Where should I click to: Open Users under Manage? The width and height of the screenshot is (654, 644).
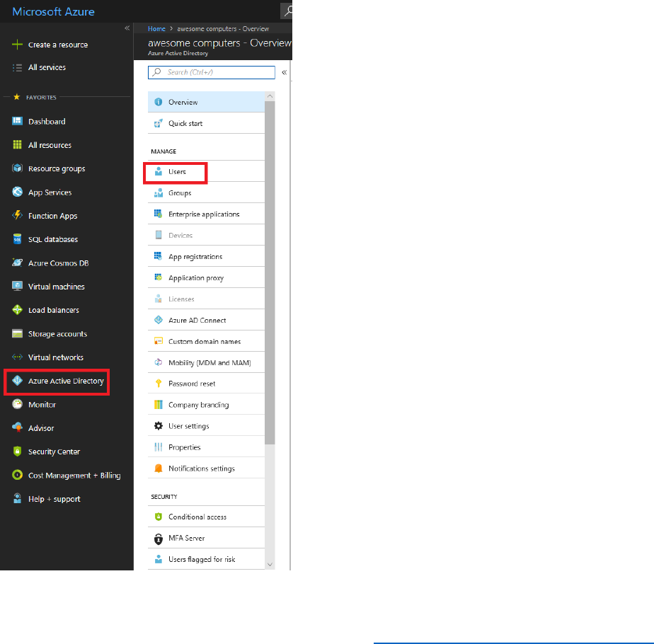(x=206, y=171)
